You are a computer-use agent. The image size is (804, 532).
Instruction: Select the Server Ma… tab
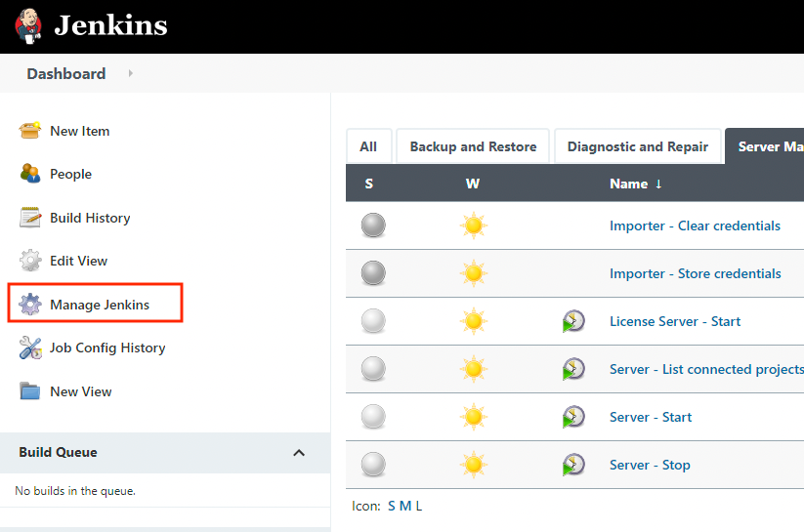coord(765,146)
